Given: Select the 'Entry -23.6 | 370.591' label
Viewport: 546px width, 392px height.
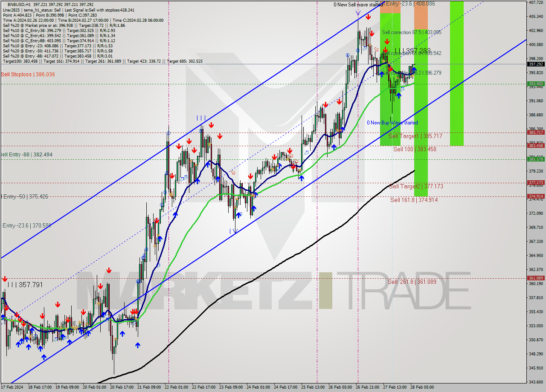Looking at the screenshot, I should 26,225.
